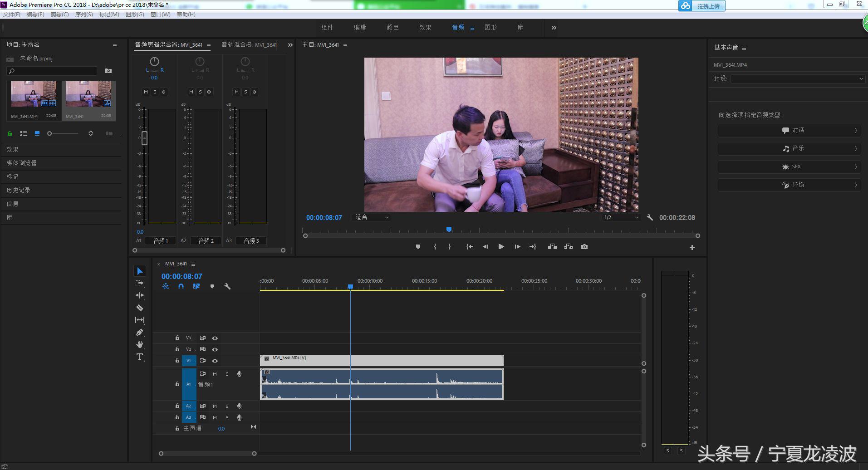Switch to the 颜色 workspace tab
The width and height of the screenshot is (868, 470).
tap(393, 27)
